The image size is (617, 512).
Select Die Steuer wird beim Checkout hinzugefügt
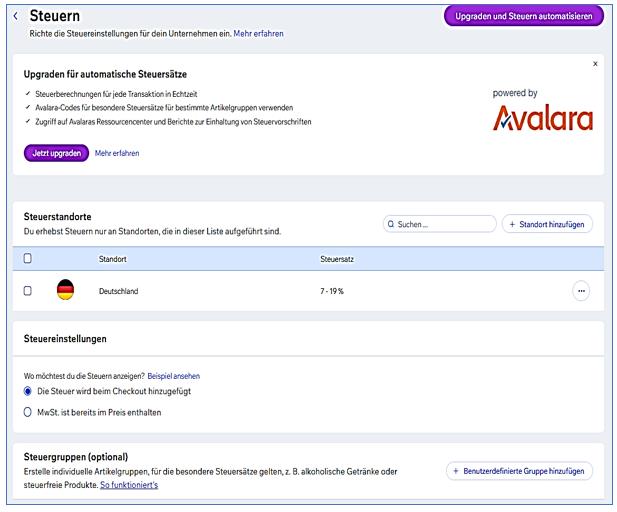pyautogui.click(x=28, y=391)
